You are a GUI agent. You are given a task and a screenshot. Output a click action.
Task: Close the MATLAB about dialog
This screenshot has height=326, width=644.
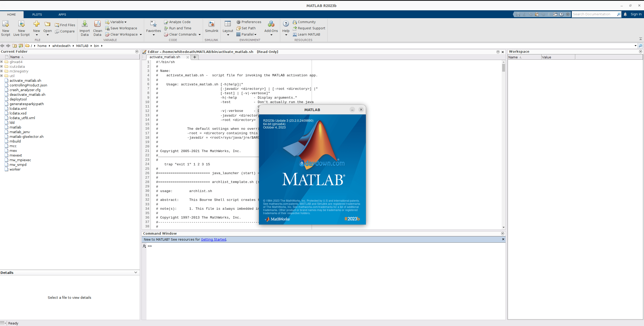click(x=361, y=110)
